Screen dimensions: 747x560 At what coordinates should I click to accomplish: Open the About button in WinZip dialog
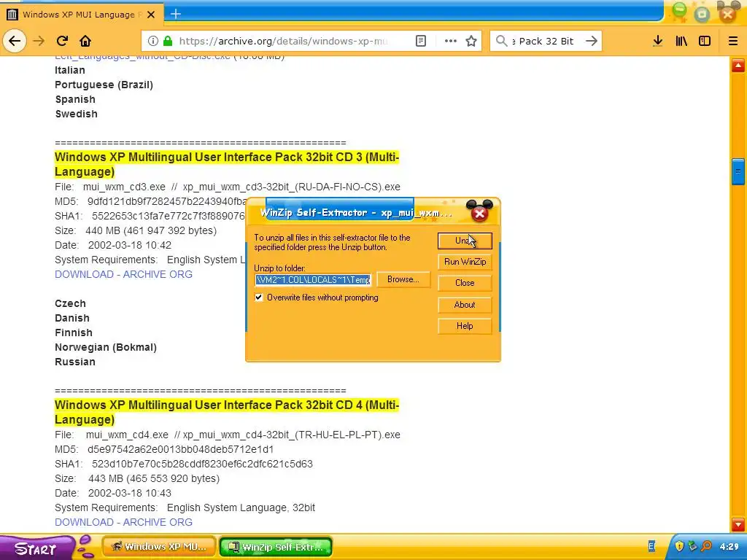coord(465,305)
